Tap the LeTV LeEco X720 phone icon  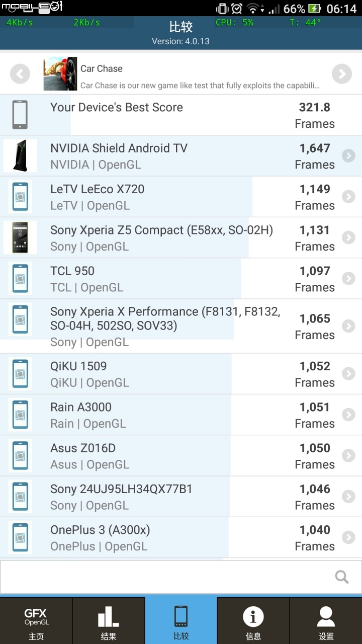tap(20, 197)
